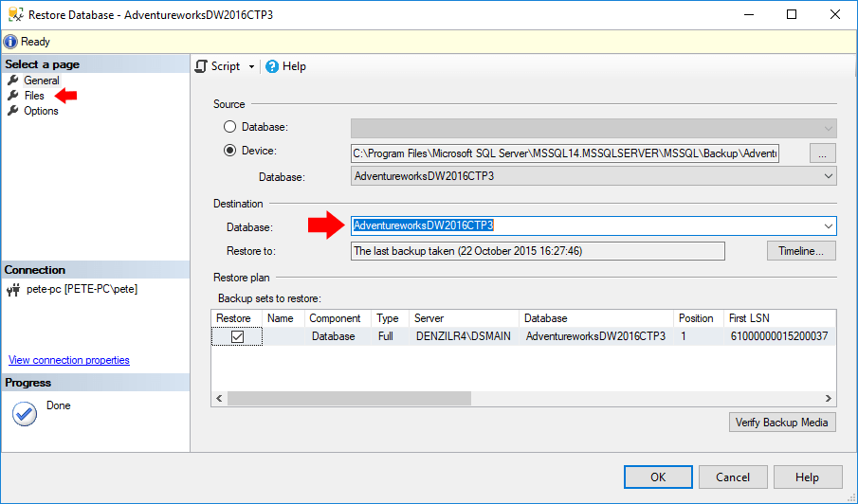Click the Component column header
The height and width of the screenshot is (504, 858).
coord(338,318)
